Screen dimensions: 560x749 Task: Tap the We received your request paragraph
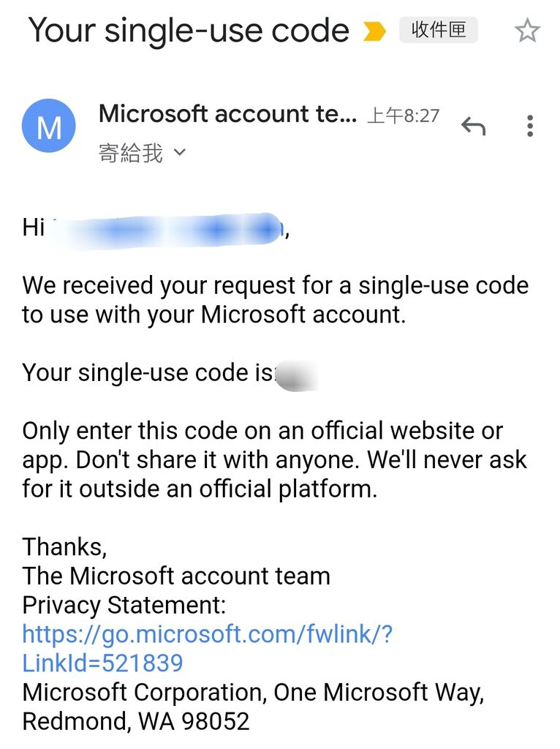276,300
